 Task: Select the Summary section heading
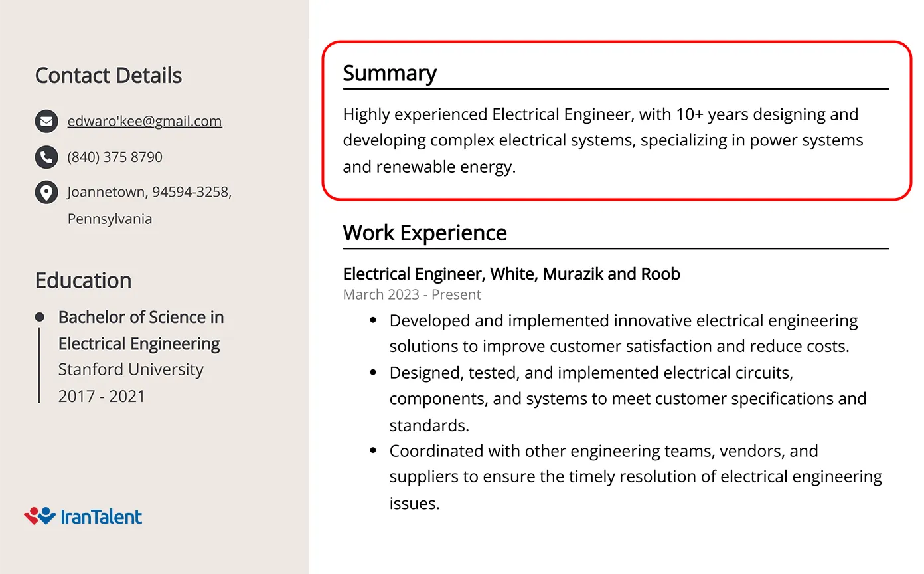pos(390,73)
